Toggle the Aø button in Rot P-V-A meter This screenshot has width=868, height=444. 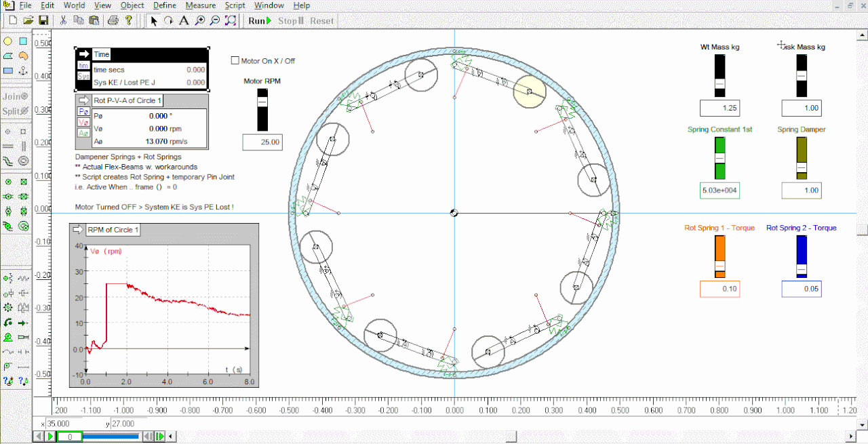click(83, 134)
